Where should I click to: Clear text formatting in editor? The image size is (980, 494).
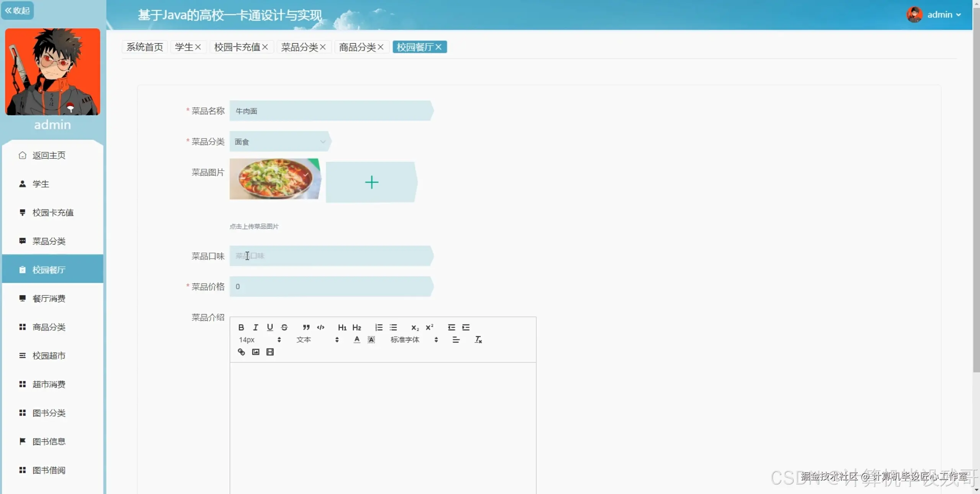(478, 340)
